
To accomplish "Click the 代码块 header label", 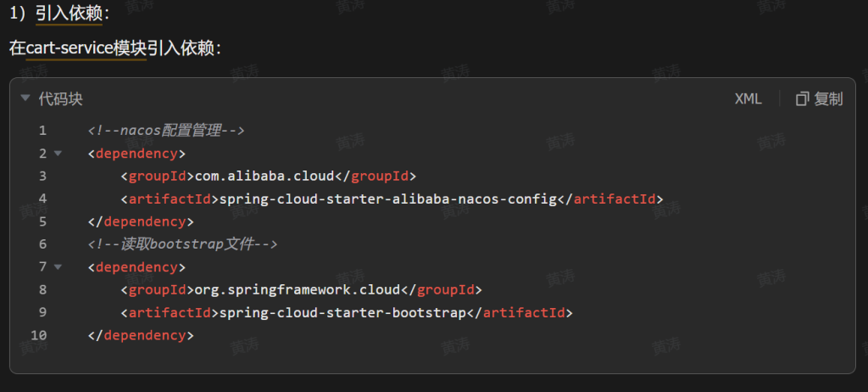I will [x=61, y=99].
